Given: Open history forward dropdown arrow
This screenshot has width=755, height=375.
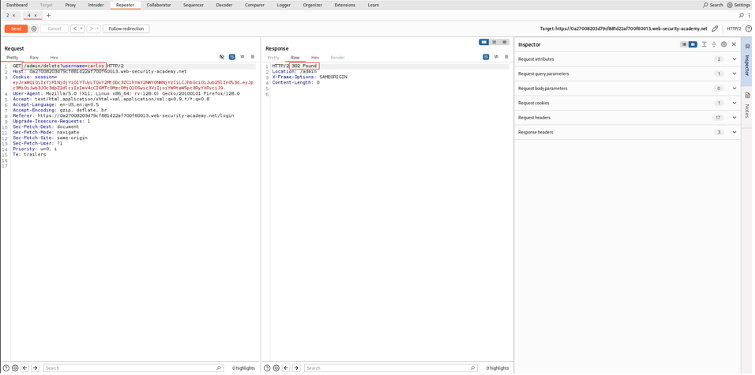Looking at the screenshot, I should (98, 29).
